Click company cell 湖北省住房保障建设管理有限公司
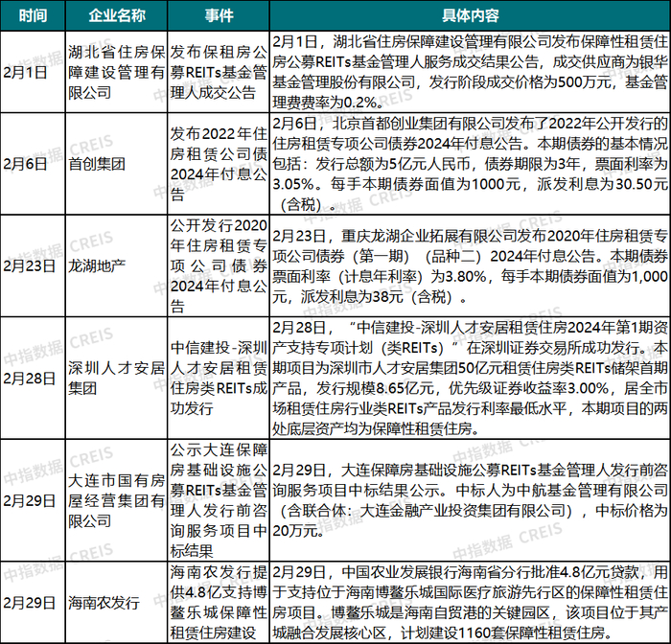This screenshot has width=671, height=644. pos(116,72)
